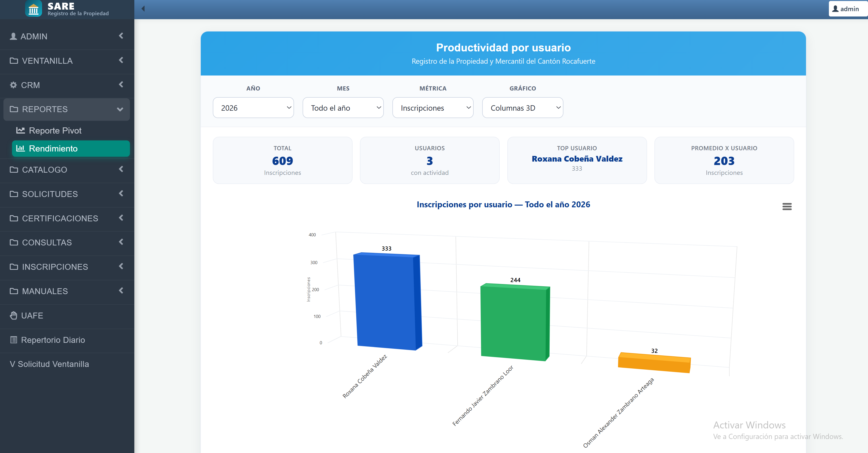Open the AÑO dropdown showing 2026
This screenshot has width=868, height=453.
[253, 108]
